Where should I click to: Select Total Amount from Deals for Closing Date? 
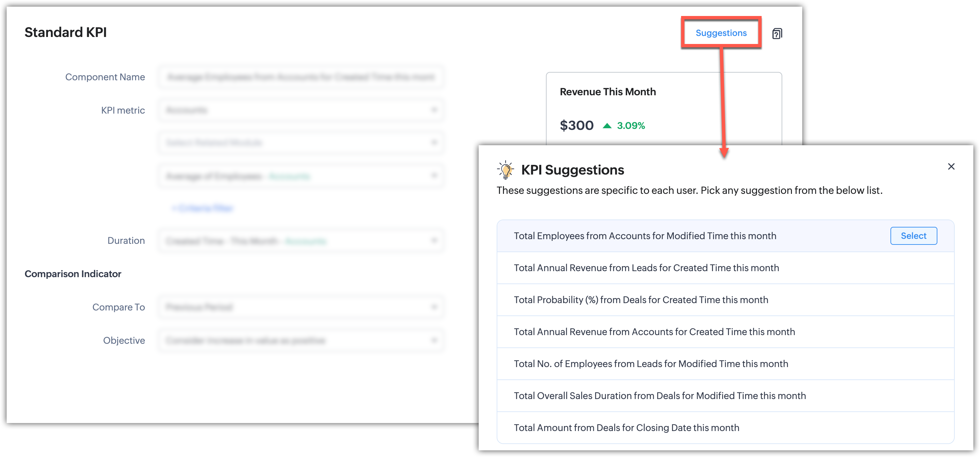pyautogui.click(x=626, y=428)
